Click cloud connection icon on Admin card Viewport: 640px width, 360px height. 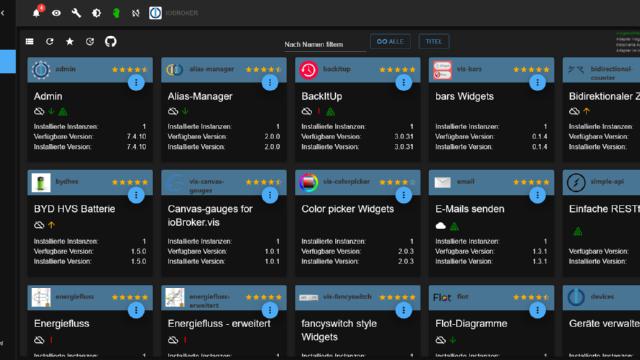[x=39, y=111]
